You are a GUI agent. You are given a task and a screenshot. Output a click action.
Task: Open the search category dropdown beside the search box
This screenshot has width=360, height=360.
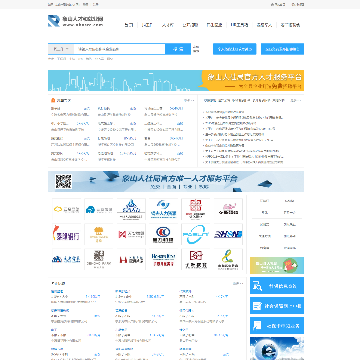[61, 49]
